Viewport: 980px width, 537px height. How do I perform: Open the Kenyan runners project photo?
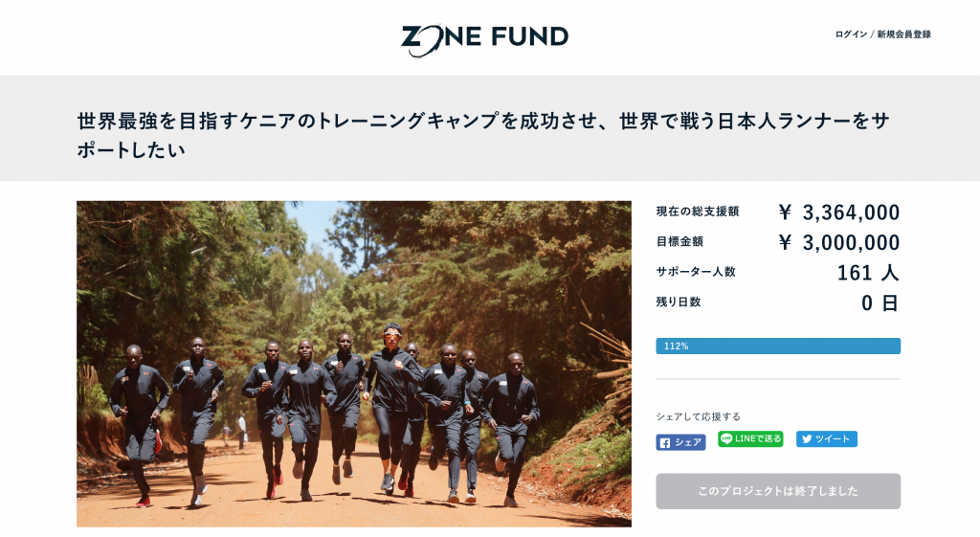(354, 363)
